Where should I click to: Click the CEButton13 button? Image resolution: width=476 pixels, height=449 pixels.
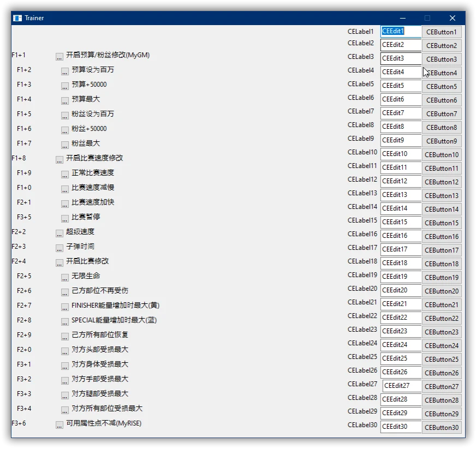pos(442,196)
